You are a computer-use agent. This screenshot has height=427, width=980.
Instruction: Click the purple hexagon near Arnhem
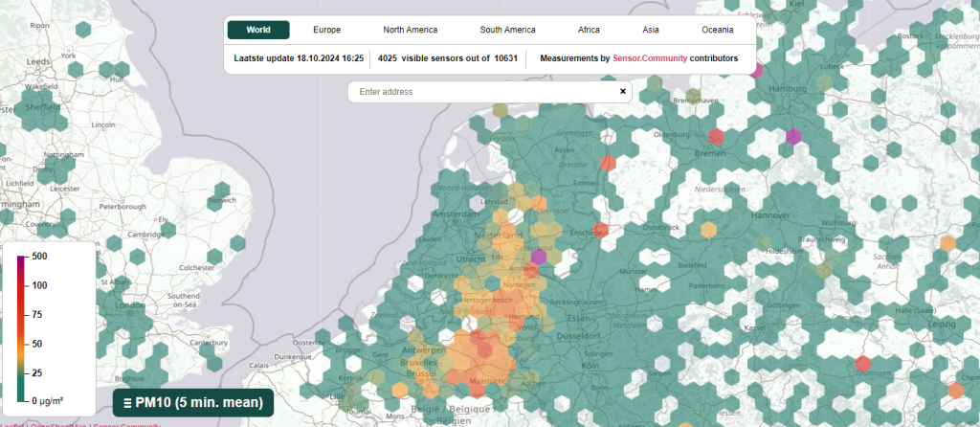point(538,255)
